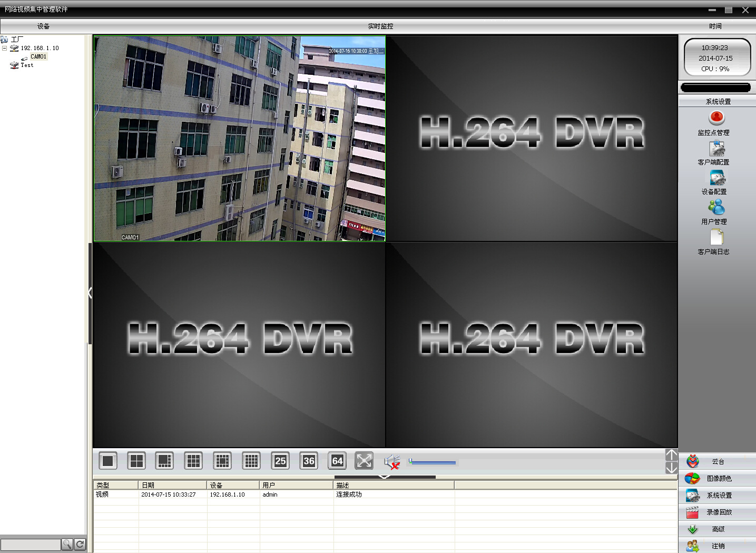Select the 工厂 root tree node
The width and height of the screenshot is (756, 553).
click(x=17, y=40)
